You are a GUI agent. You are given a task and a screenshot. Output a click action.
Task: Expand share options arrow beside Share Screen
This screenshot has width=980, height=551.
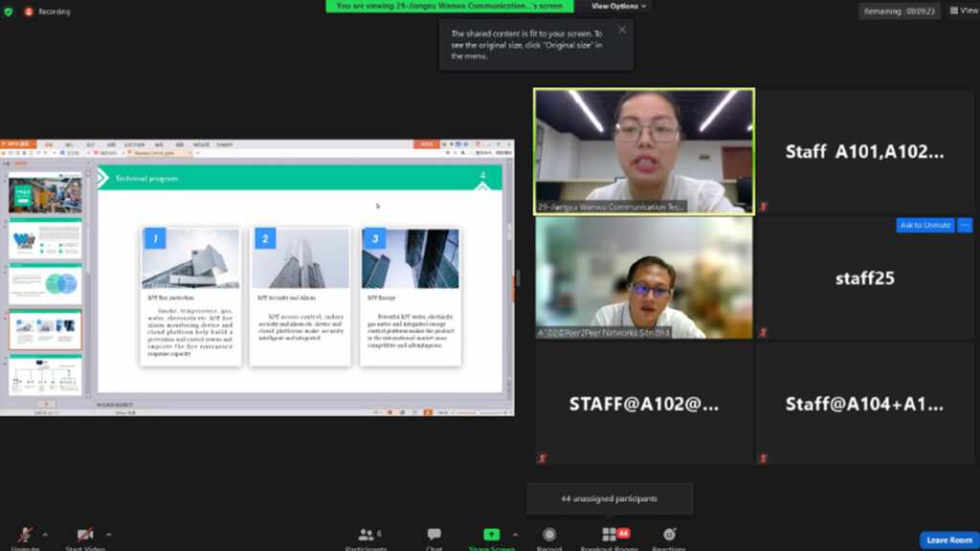coord(516,534)
